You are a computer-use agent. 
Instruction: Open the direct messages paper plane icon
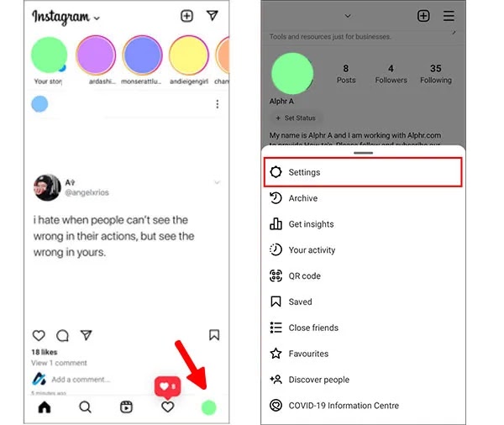click(213, 15)
